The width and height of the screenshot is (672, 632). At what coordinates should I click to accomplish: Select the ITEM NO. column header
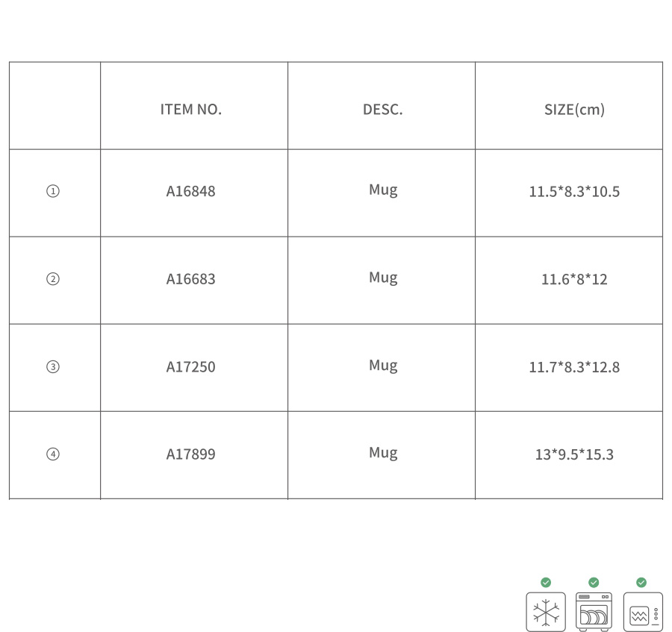(190, 110)
